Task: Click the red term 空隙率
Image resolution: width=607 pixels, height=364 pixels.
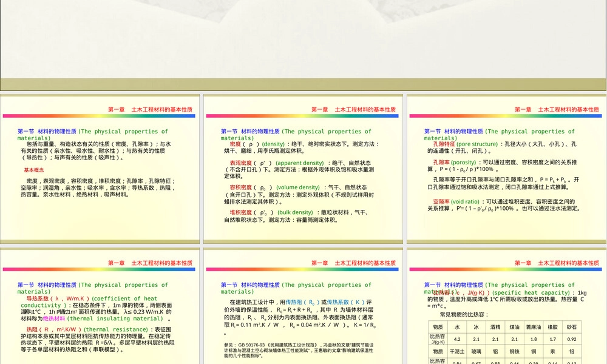Action: pyautogui.click(x=441, y=201)
